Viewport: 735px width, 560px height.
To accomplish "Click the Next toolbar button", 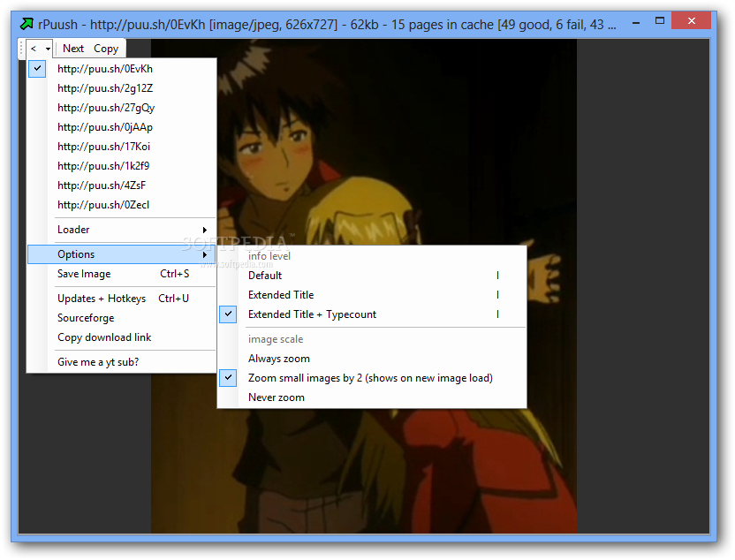I will [73, 49].
